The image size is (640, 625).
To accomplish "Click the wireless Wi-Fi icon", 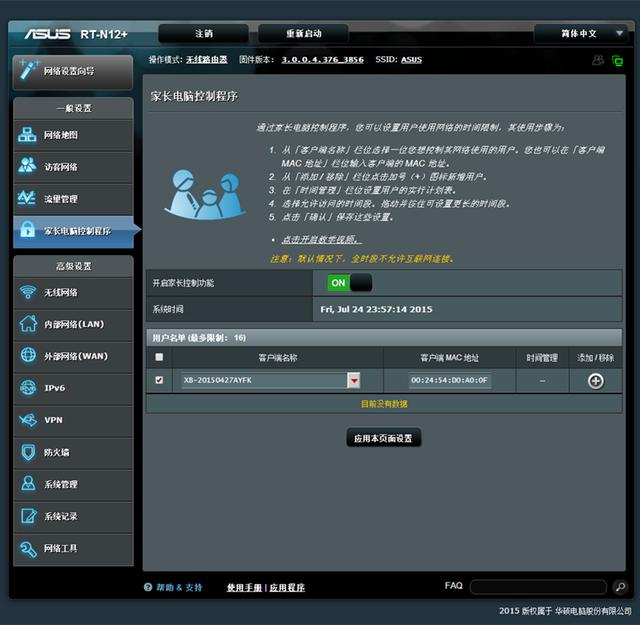I will (x=28, y=291).
